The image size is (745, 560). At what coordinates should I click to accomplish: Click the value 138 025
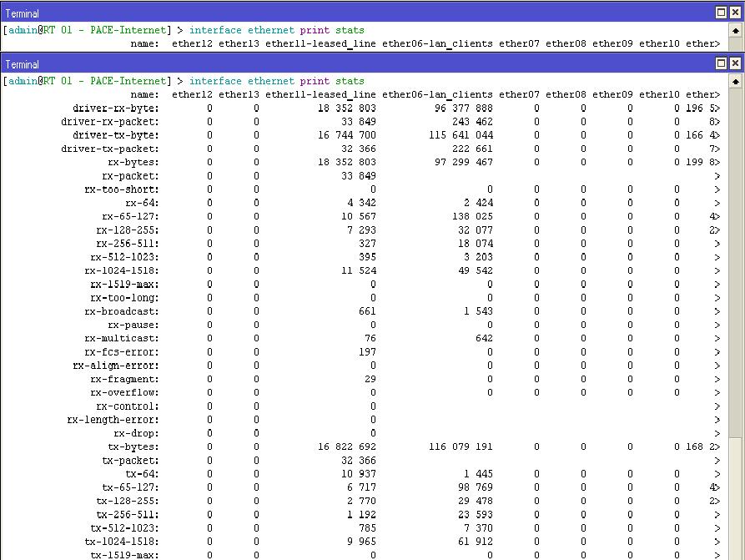[472, 216]
